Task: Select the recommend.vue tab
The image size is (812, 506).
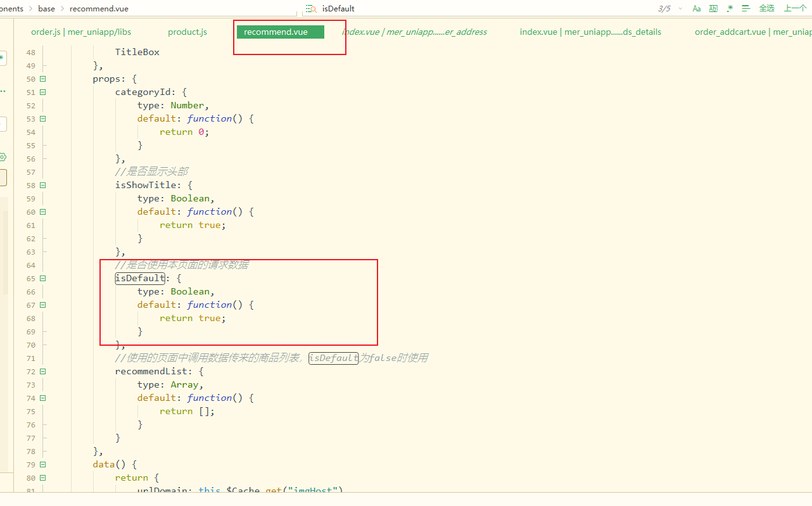Action: coord(281,32)
